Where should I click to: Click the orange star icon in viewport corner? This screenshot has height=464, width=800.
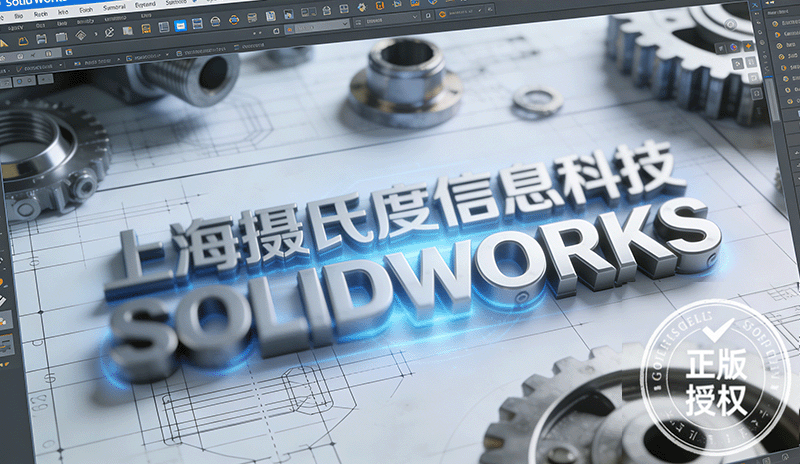coord(748,46)
